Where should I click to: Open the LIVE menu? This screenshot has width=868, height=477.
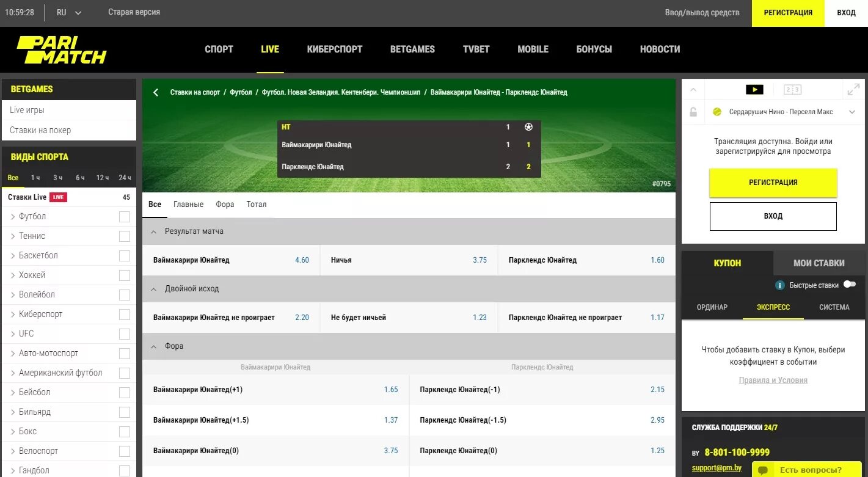click(x=270, y=49)
